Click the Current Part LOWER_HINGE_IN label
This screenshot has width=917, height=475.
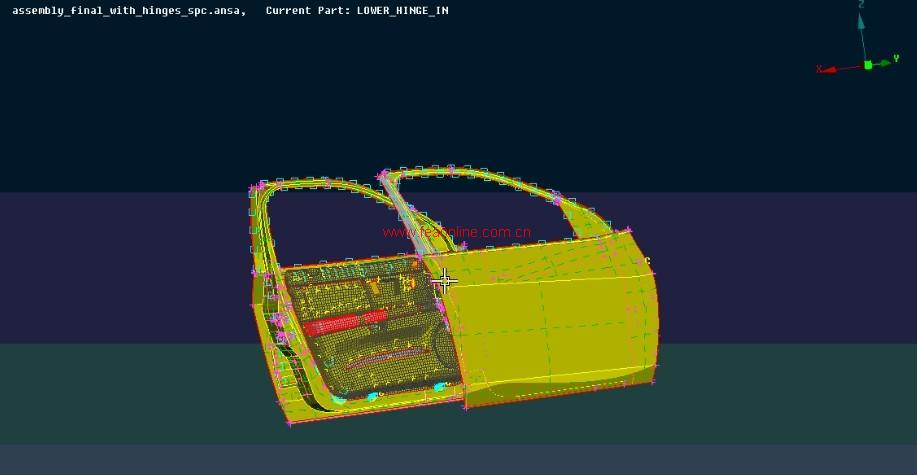tap(357, 10)
